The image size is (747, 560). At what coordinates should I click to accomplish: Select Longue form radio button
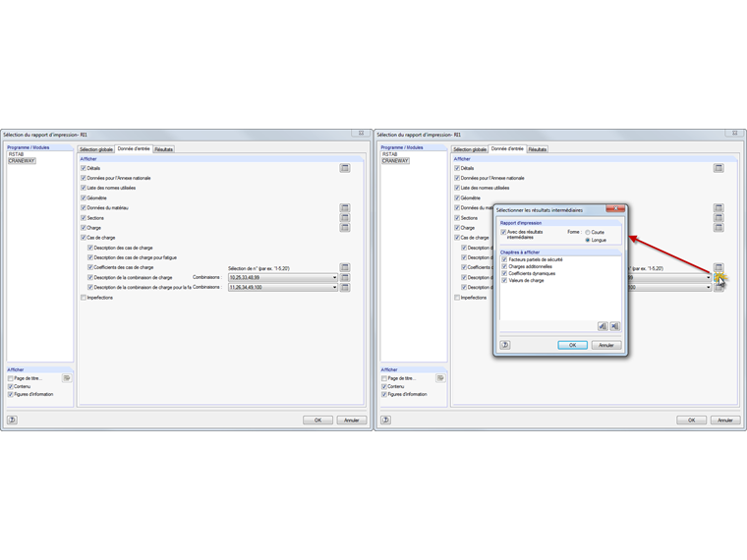coord(588,240)
